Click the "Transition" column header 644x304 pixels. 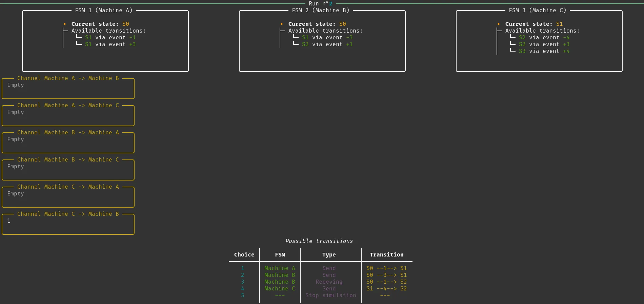pos(386,255)
